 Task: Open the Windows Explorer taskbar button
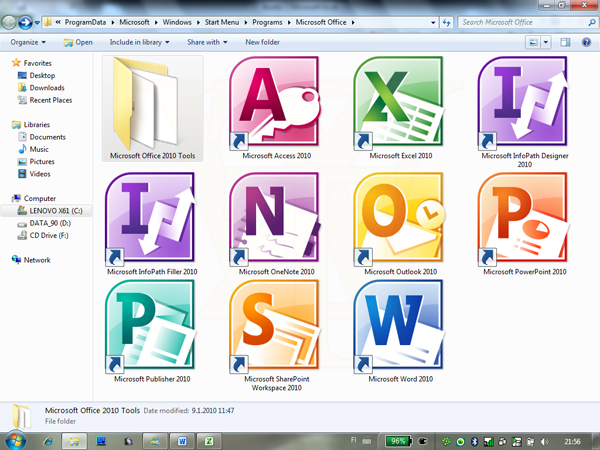(74, 441)
